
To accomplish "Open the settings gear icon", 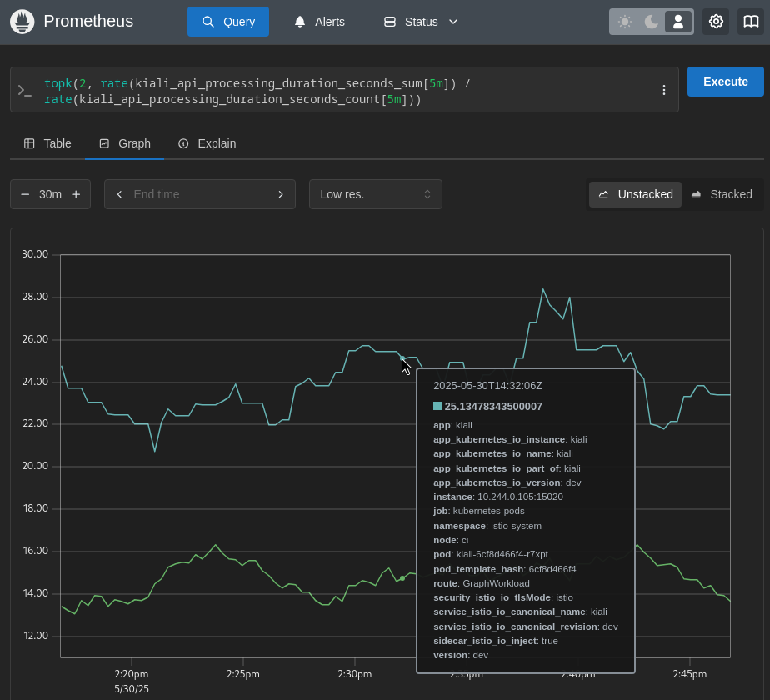I will pos(715,21).
